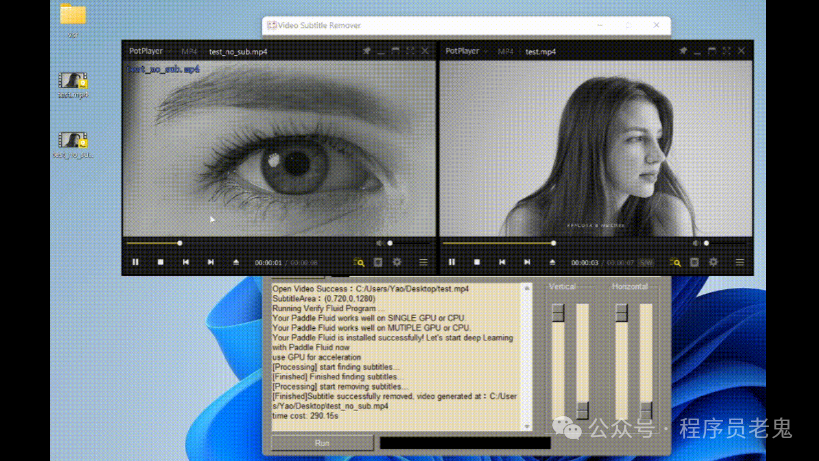
Task: Click the 'SubtitleArea: (0,720,0,1280)' log line
Action: point(324,299)
